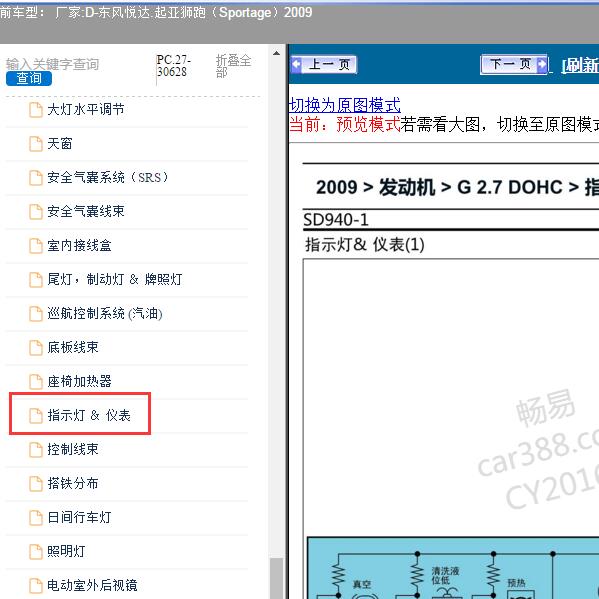Click 折叠全部 to collapse all items
Screen dimensions: 599x599
[x=233, y=66]
